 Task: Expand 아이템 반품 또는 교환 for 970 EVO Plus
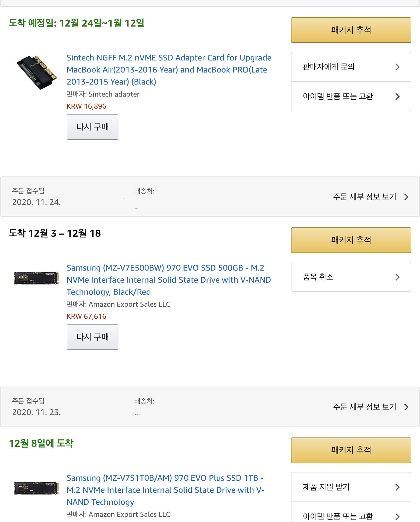coord(351,516)
